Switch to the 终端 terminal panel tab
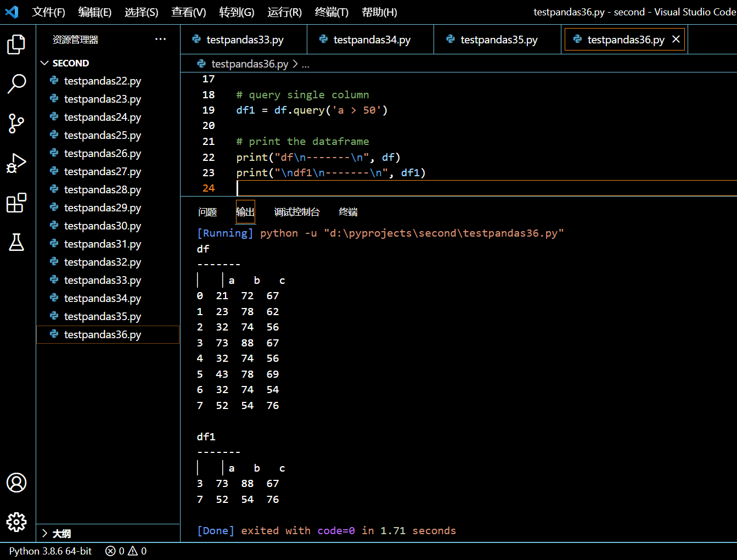This screenshot has height=560, width=737. (348, 212)
